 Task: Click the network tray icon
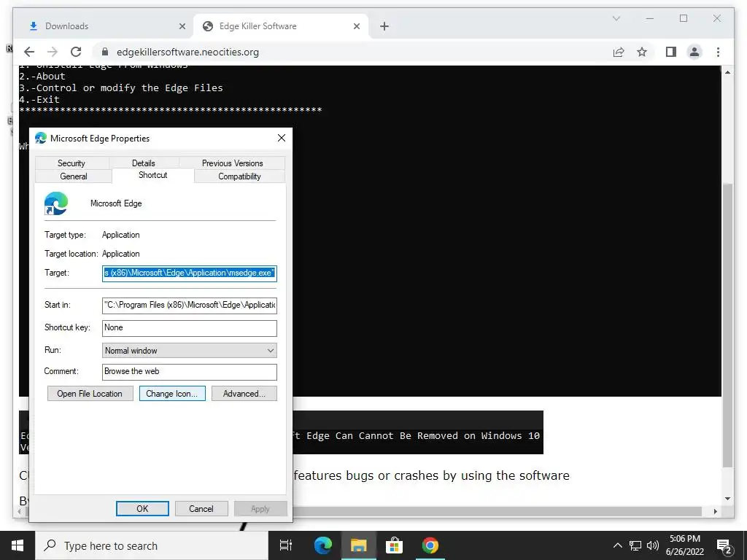pyautogui.click(x=635, y=545)
